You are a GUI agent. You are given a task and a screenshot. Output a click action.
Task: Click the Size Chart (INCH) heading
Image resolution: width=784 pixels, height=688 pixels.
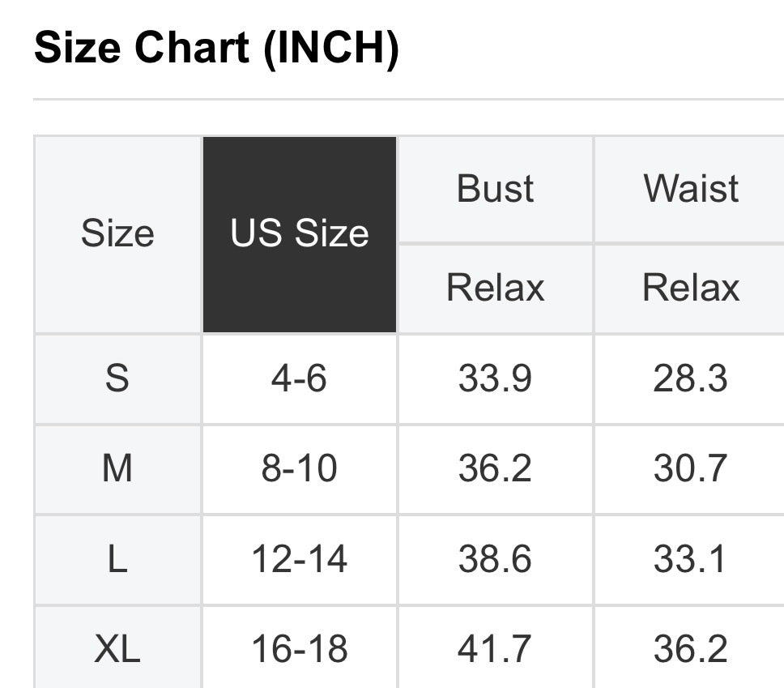[216, 49]
